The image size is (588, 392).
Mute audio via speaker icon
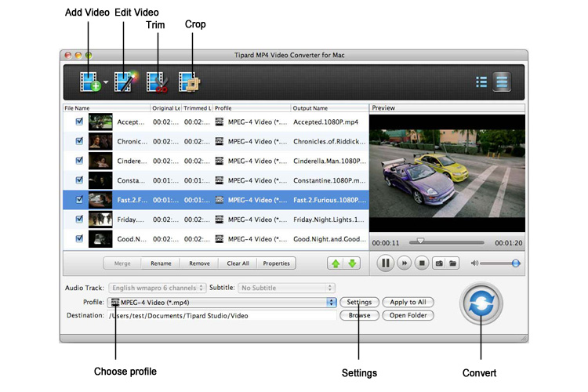click(474, 263)
